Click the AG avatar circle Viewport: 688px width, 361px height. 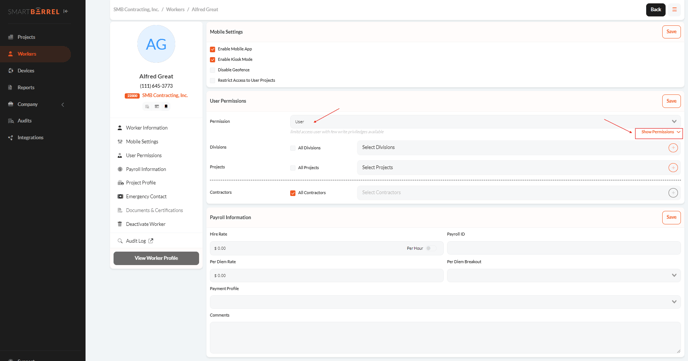tap(156, 44)
